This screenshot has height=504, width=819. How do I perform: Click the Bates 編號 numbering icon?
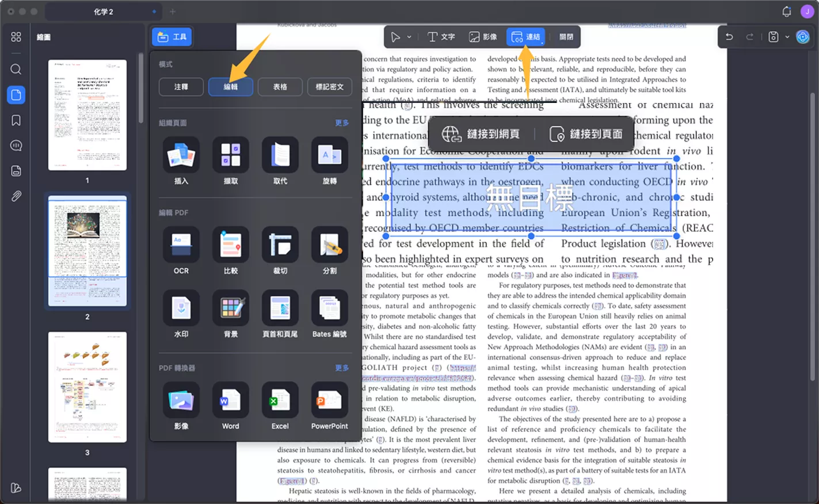[x=330, y=308]
